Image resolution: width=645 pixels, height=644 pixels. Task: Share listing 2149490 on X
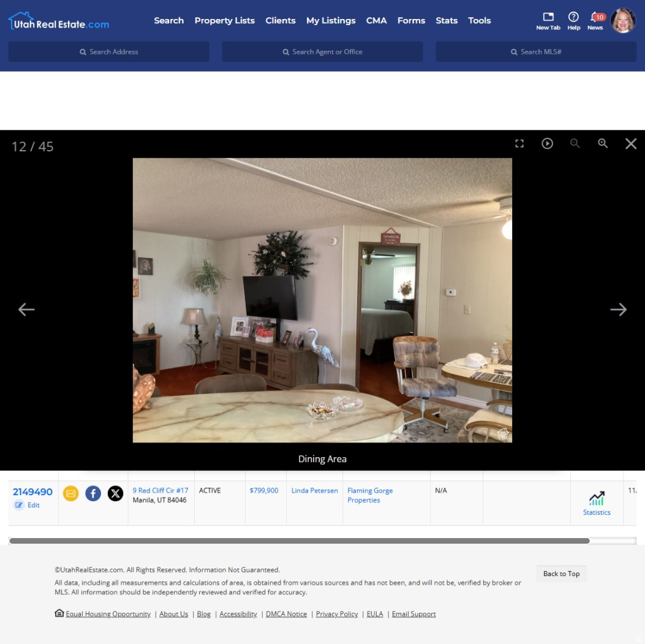(116, 493)
